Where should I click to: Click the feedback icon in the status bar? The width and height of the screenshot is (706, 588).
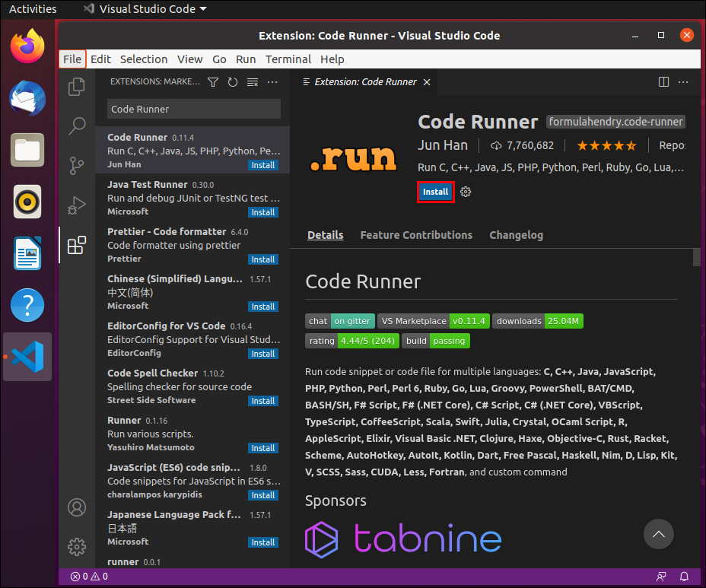point(661,577)
